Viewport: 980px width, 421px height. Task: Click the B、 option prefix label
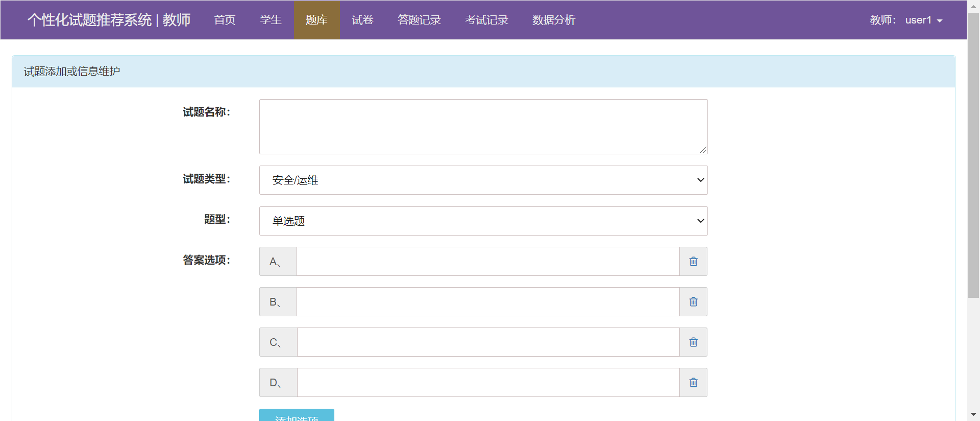coord(278,302)
